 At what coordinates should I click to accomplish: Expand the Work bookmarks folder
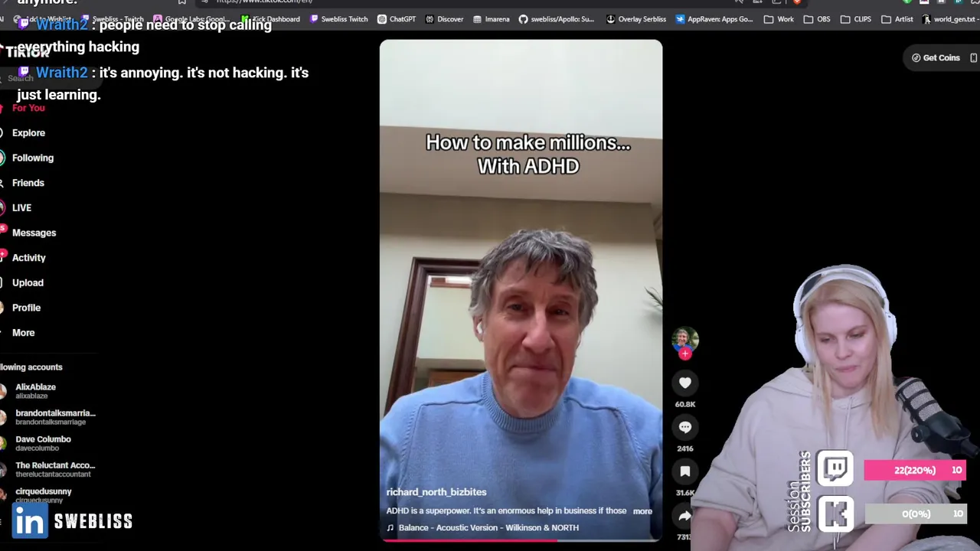coord(779,19)
